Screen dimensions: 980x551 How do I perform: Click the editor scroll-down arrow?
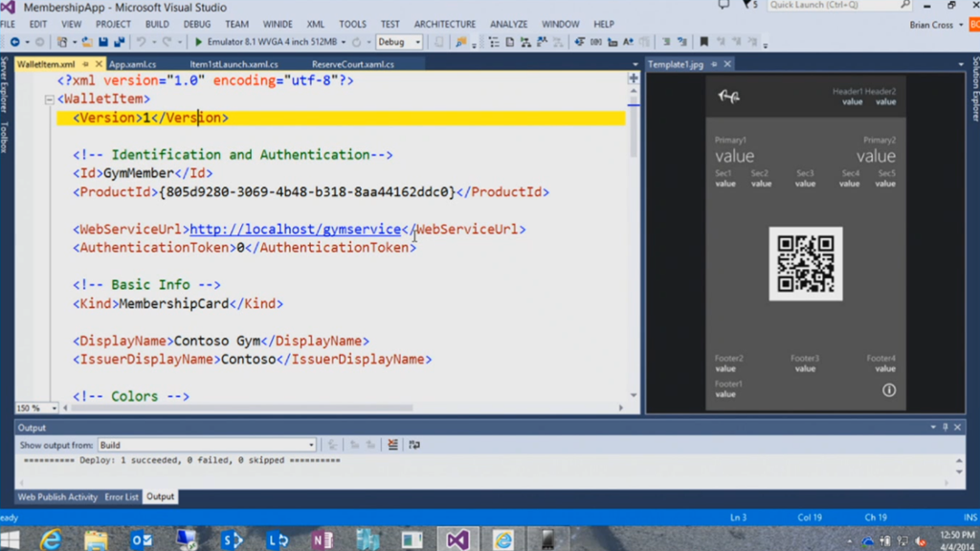click(x=634, y=395)
